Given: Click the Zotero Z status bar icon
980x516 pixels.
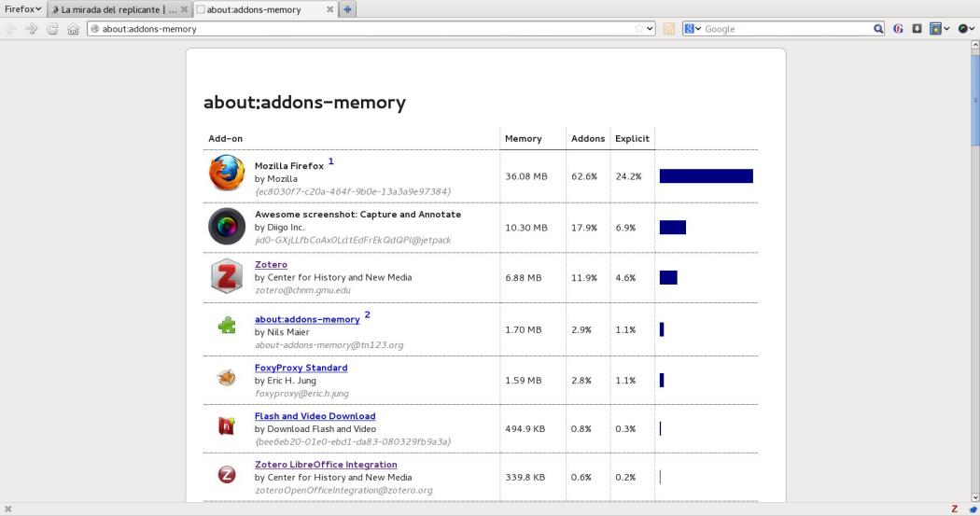Looking at the screenshot, I should point(955,509).
